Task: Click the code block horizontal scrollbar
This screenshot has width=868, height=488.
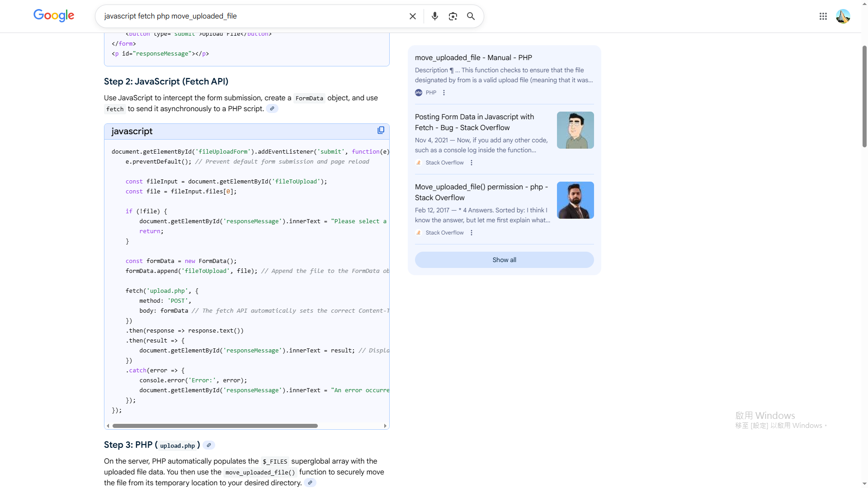Action: pyautogui.click(x=215, y=426)
